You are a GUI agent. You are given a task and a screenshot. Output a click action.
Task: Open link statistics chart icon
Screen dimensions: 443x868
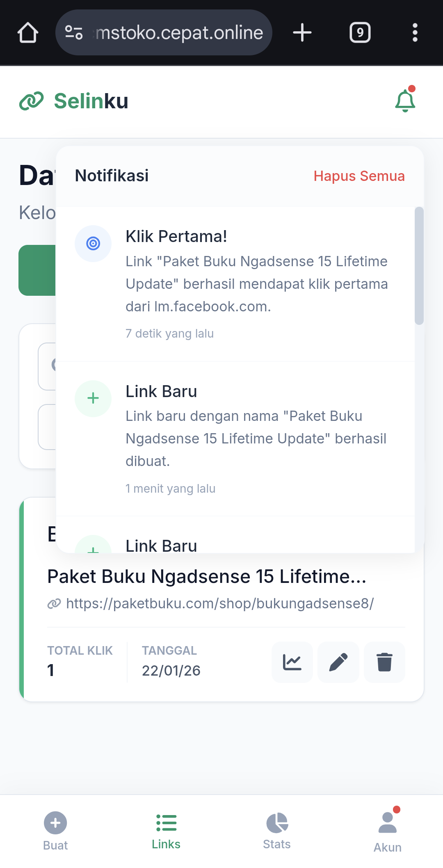tap(292, 662)
